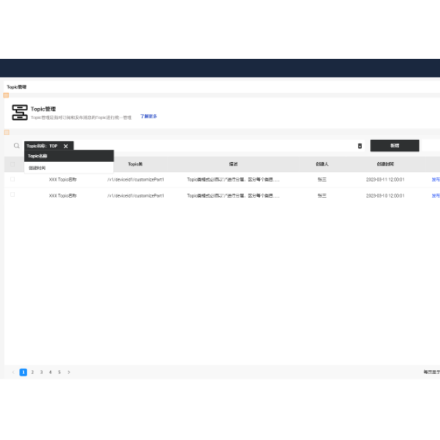
Task: Go to the previous page arrow
Action: 13,372
